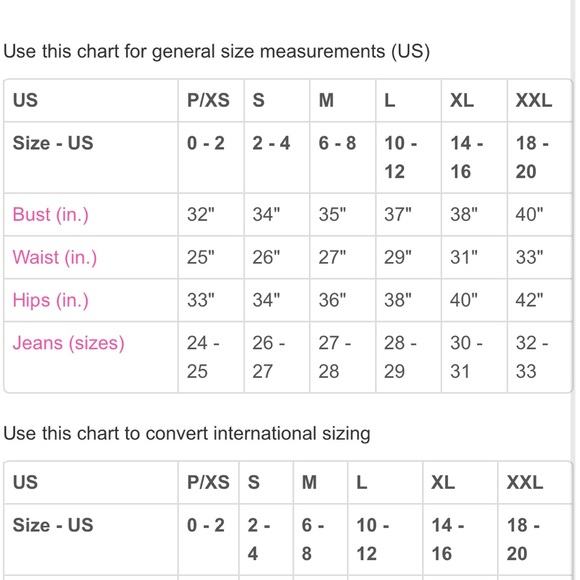Click the Bust (in.) link
580x580 pixels.
pyautogui.click(x=51, y=214)
